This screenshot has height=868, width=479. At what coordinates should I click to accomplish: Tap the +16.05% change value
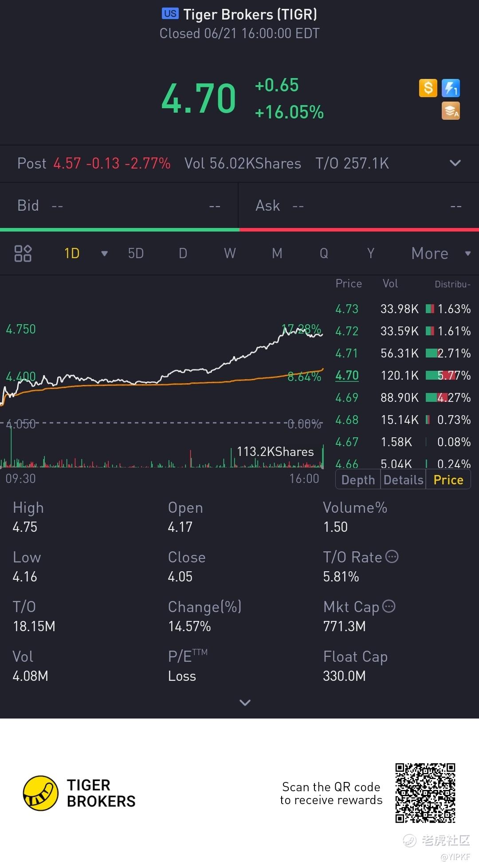tap(289, 112)
